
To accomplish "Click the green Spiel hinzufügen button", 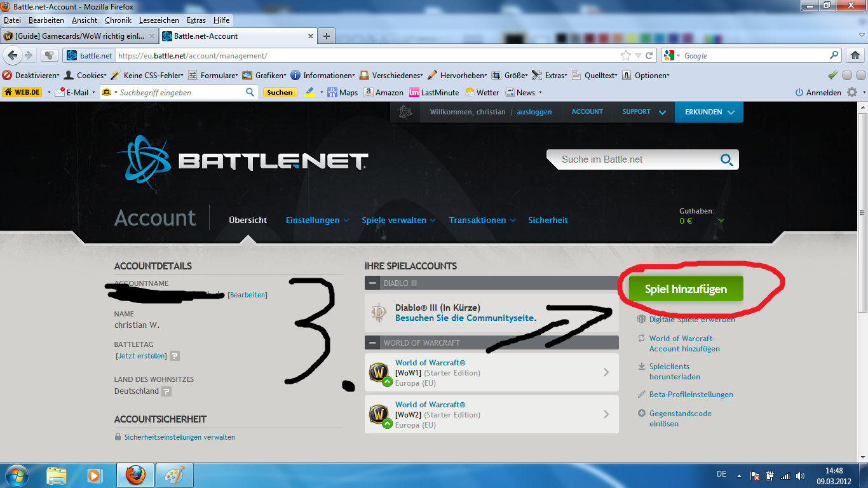I will pyautogui.click(x=686, y=289).
